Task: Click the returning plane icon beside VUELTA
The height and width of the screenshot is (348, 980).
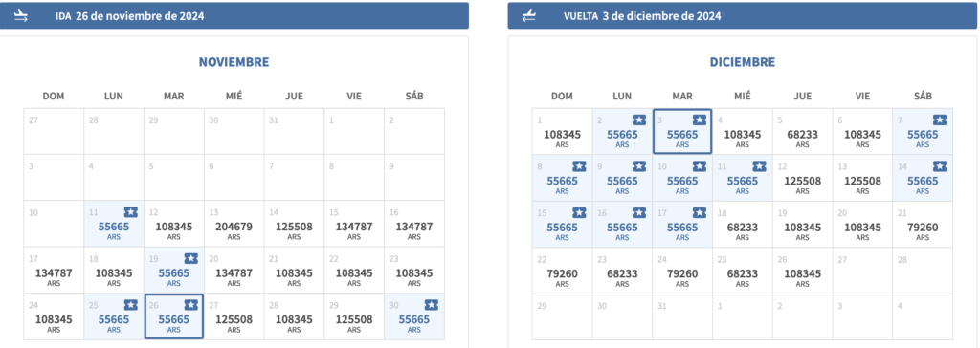Action: (x=528, y=16)
